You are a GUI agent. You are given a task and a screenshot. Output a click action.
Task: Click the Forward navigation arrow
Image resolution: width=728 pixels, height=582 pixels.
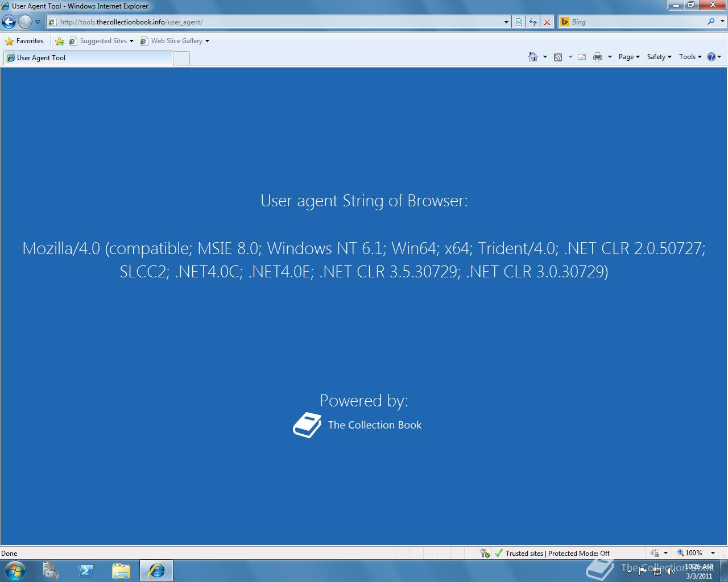pyautogui.click(x=25, y=22)
